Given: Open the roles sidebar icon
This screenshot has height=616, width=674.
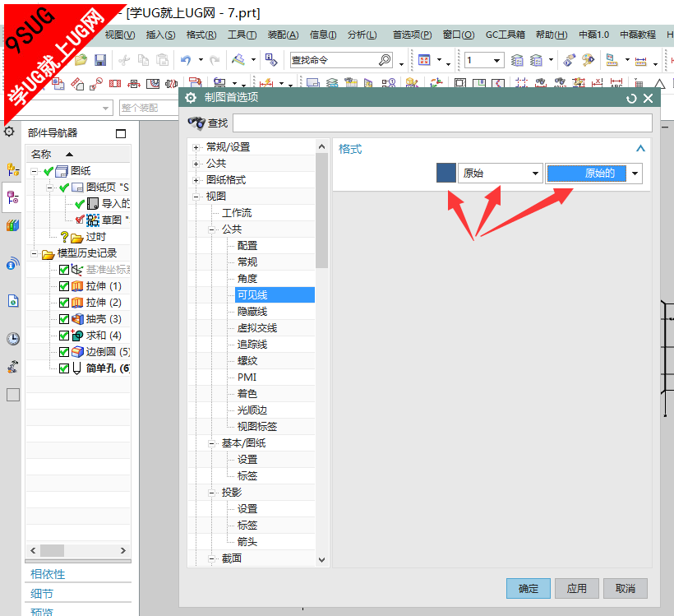Looking at the screenshot, I should pos(13,367).
